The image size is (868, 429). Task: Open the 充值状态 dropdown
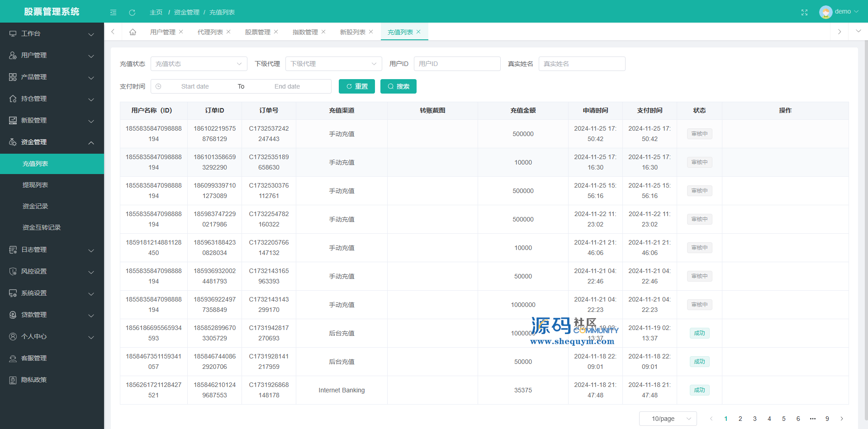tap(199, 64)
